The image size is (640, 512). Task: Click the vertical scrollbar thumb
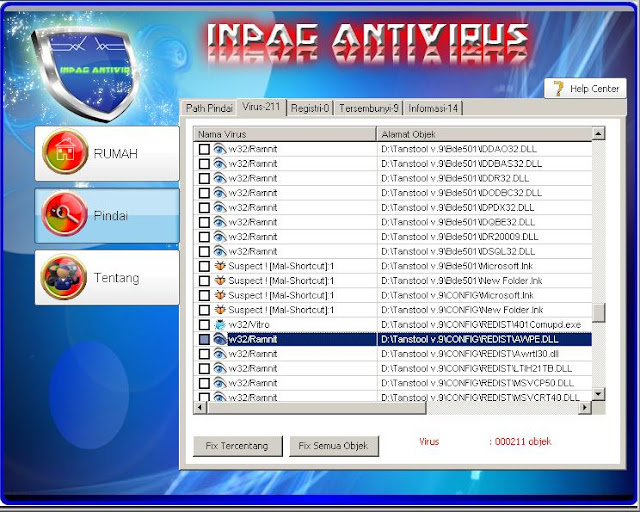(598, 313)
